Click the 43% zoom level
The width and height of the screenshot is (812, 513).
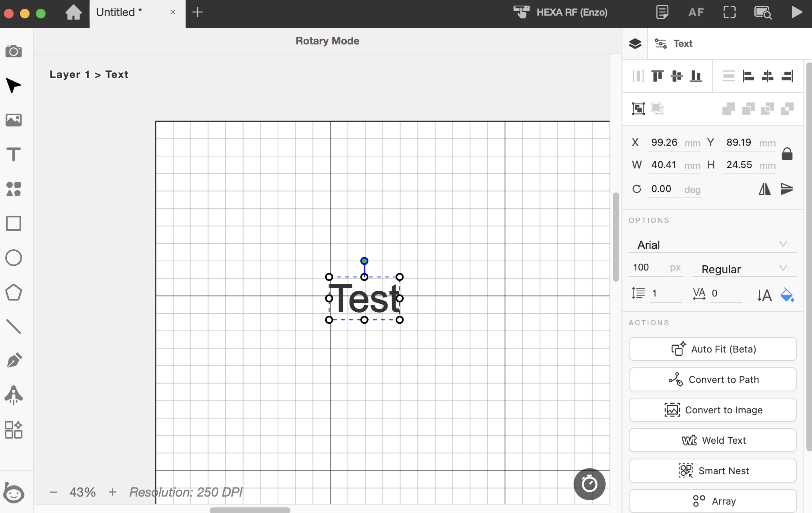point(82,492)
